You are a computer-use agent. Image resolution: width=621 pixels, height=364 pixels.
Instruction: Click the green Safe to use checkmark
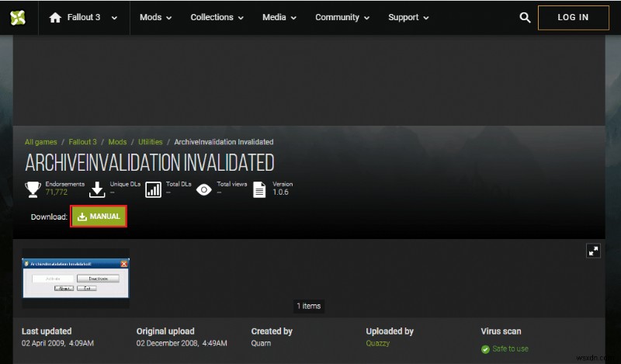[x=485, y=349]
